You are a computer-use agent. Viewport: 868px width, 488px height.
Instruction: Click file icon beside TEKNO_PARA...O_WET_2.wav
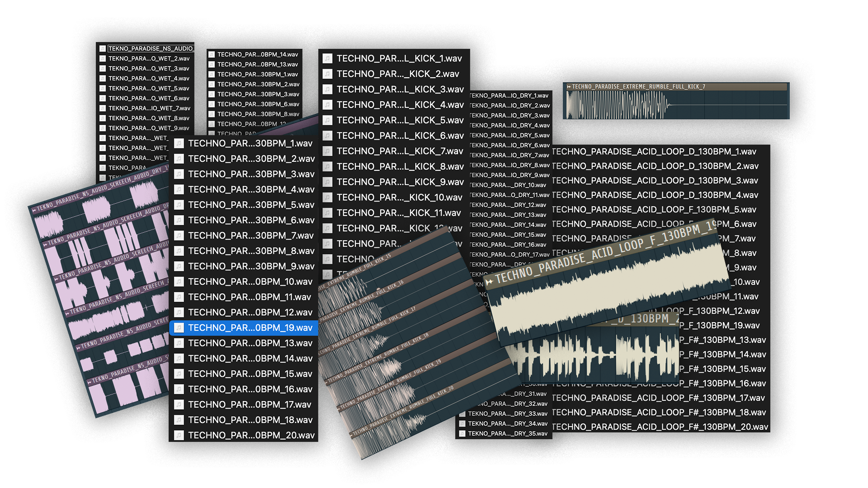103,59
